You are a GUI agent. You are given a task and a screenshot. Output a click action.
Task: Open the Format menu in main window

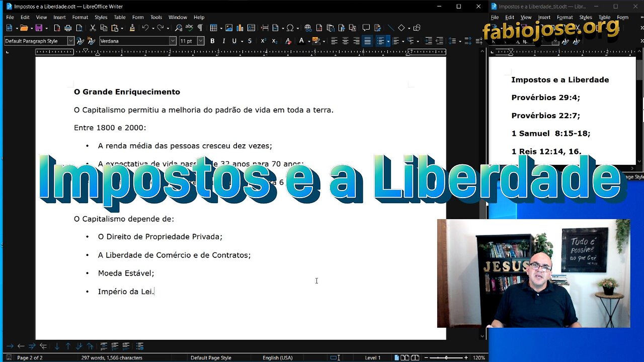click(x=80, y=17)
